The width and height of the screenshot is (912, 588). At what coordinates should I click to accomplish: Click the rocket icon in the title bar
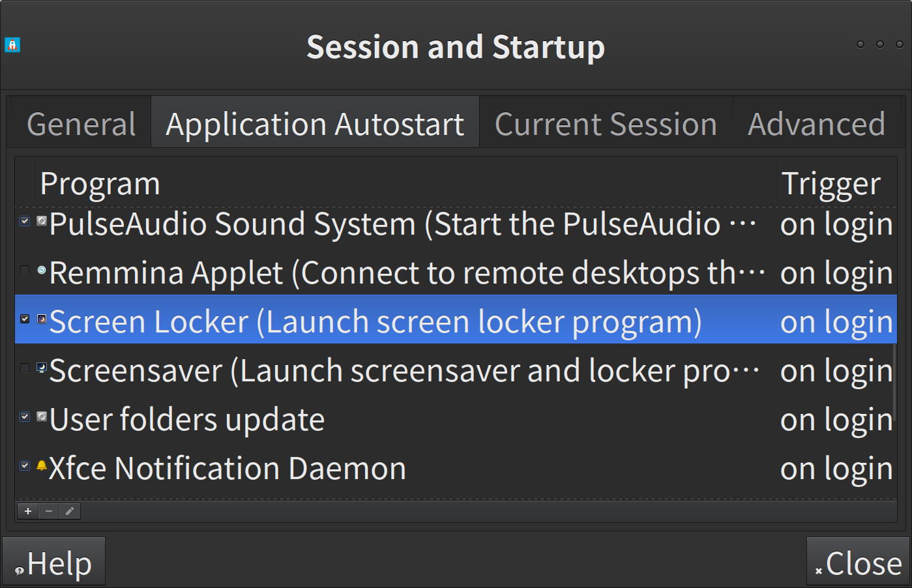(12, 45)
